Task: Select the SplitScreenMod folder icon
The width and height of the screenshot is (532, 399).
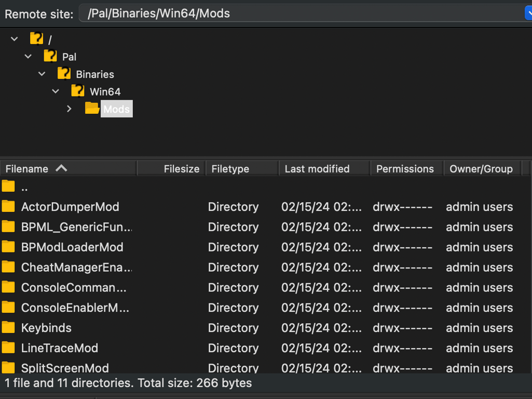Action: [x=8, y=368]
